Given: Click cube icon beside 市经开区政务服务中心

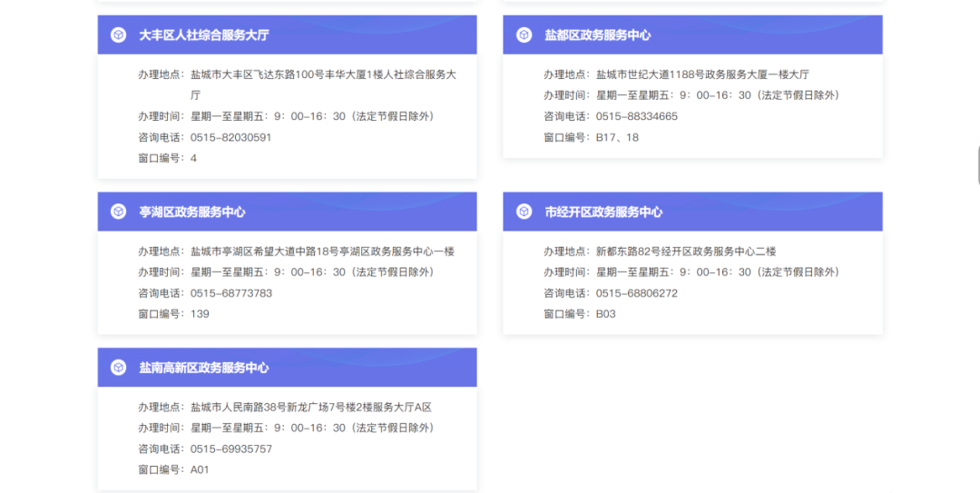Looking at the screenshot, I should click(x=524, y=212).
